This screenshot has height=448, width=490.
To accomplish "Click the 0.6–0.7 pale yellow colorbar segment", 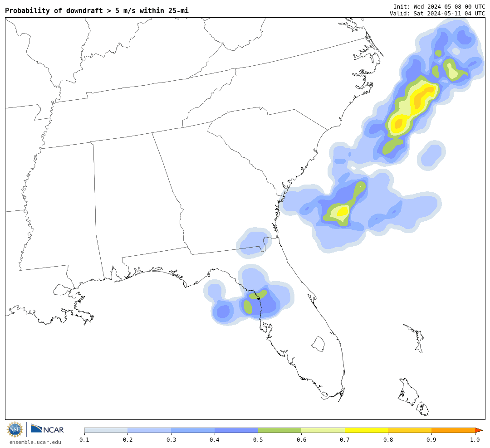I will pos(323,430).
